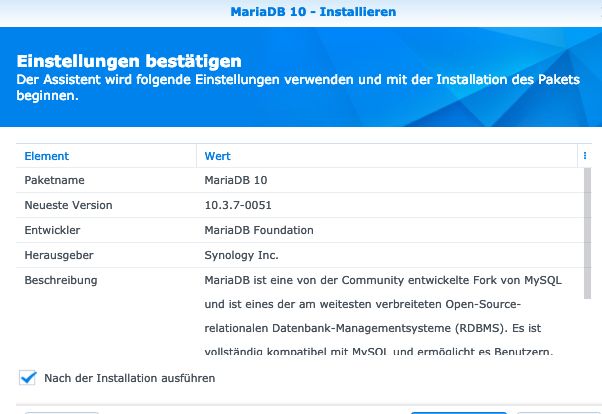Click the divider between Element and Wert headers
Image resolution: width=602 pixels, height=414 pixels.
tap(196, 156)
